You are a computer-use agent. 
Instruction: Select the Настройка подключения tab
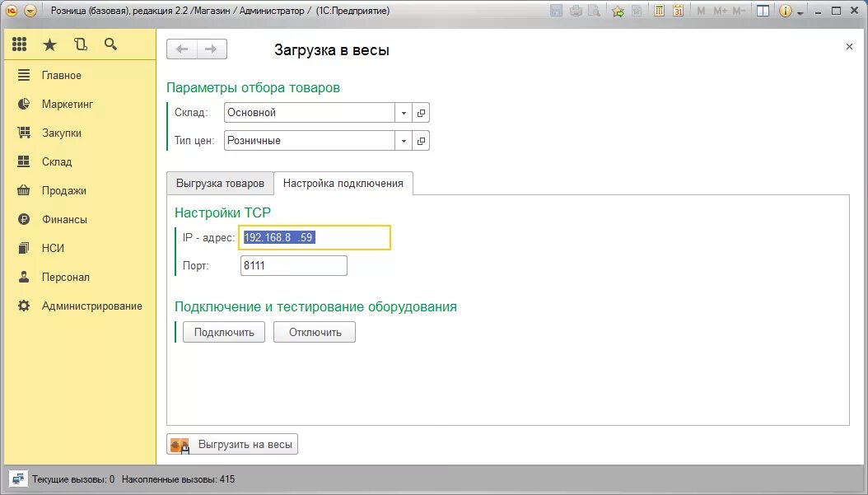pyautogui.click(x=343, y=184)
